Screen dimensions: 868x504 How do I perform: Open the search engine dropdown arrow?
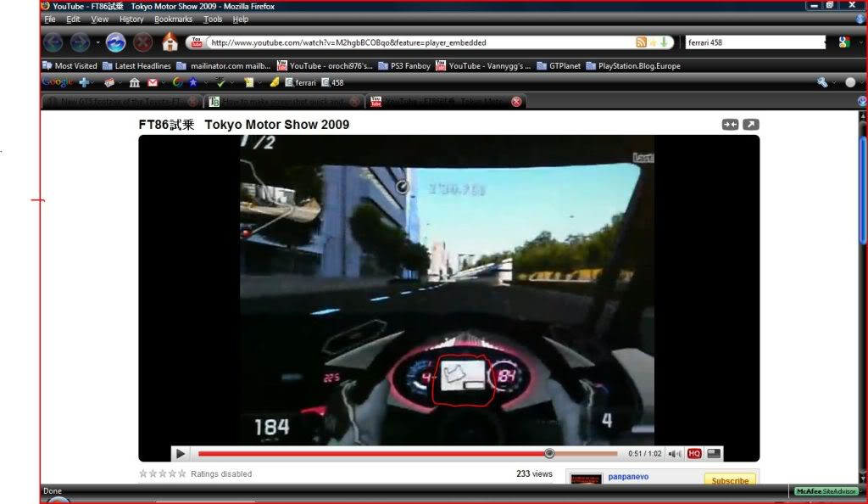[861, 42]
